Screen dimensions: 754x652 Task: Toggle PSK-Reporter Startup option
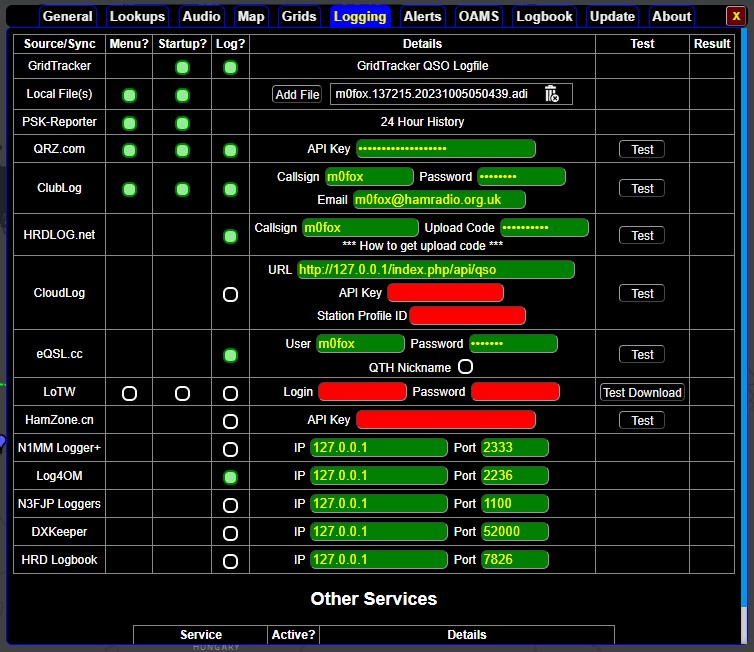point(182,123)
